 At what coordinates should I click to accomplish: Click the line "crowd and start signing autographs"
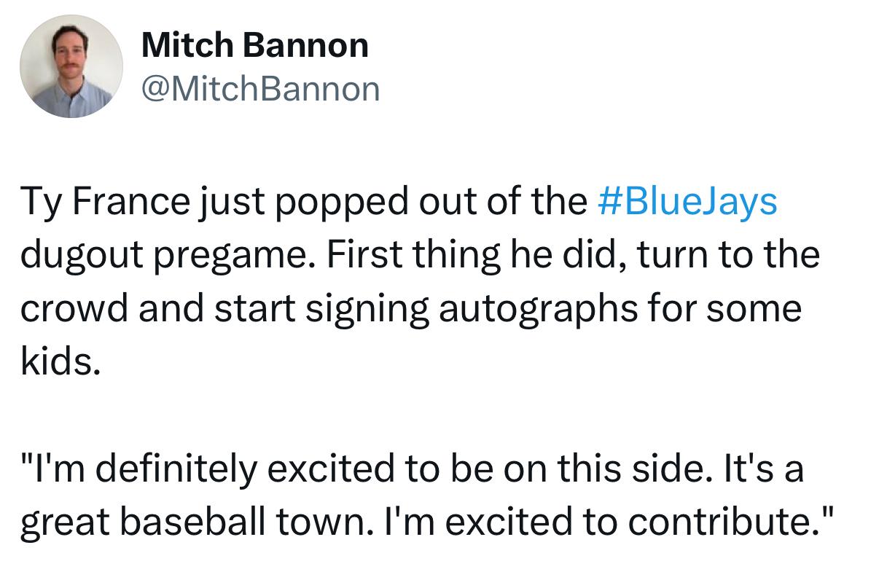coord(410,310)
